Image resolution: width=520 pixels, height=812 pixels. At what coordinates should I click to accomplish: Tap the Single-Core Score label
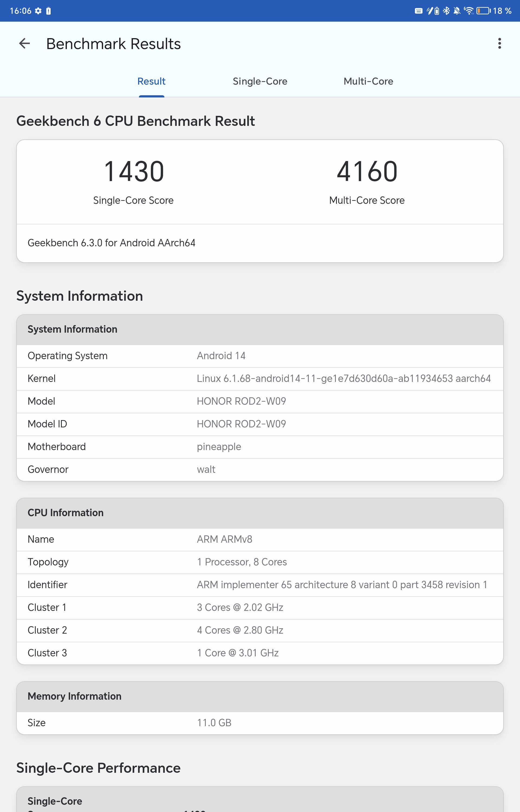click(x=133, y=200)
